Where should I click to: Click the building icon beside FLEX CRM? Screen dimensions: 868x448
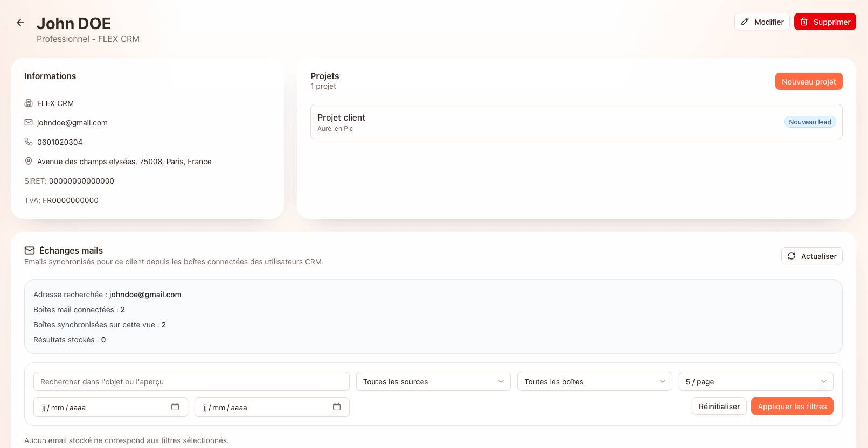pyautogui.click(x=29, y=103)
